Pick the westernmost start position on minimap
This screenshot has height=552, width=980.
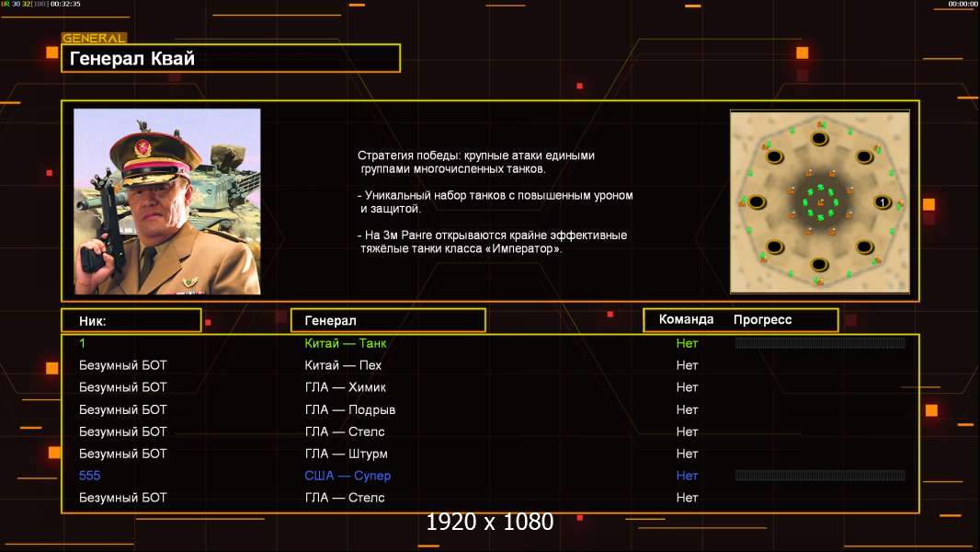tap(757, 201)
